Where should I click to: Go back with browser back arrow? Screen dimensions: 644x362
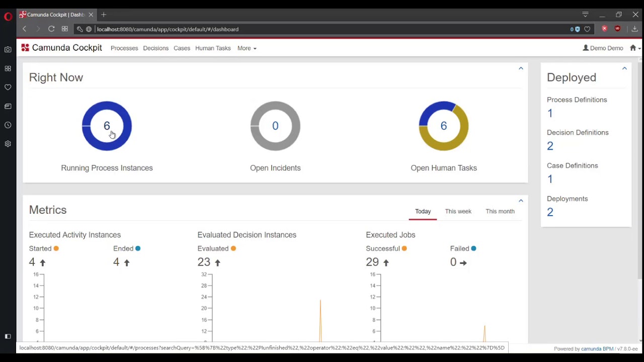[x=24, y=29]
